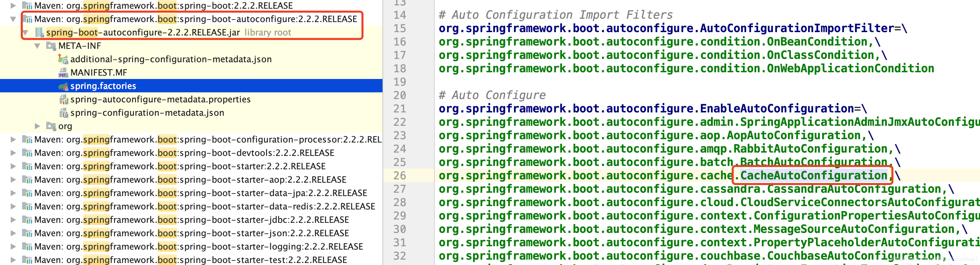
Task: Click OnBeanCondition class name
Action: pyautogui.click(x=817, y=42)
